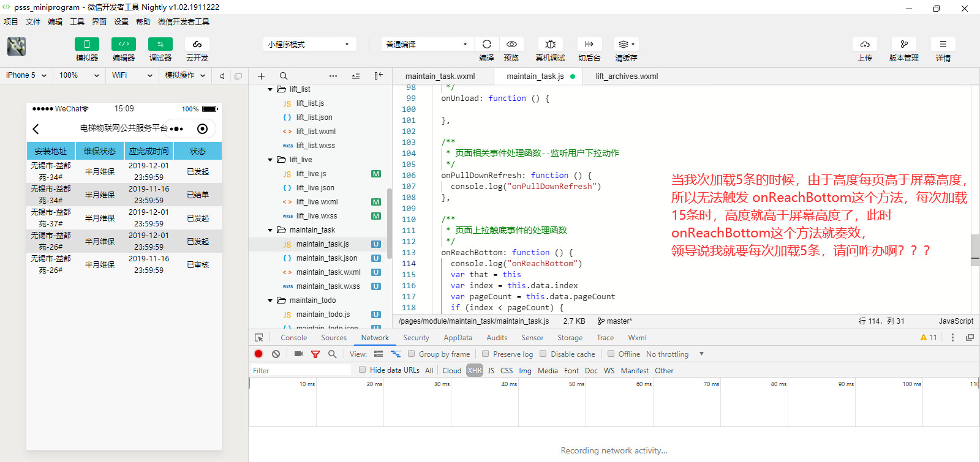
Task: Toggle the 模拟器 simulator panel button
Action: click(x=87, y=44)
